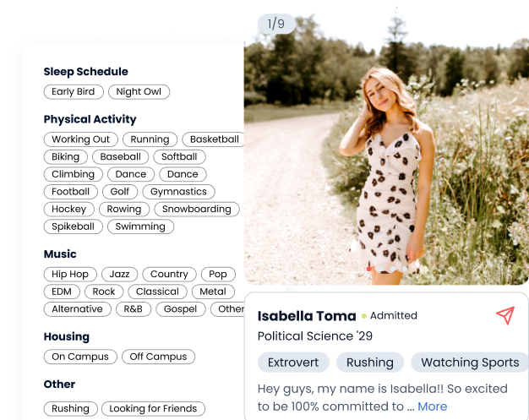This screenshot has height=420, width=529.
Task: Enable the EDM music chip
Action: click(x=62, y=292)
